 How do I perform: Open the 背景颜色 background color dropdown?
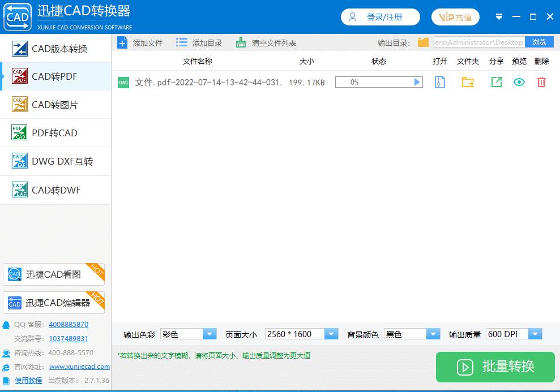point(433,334)
